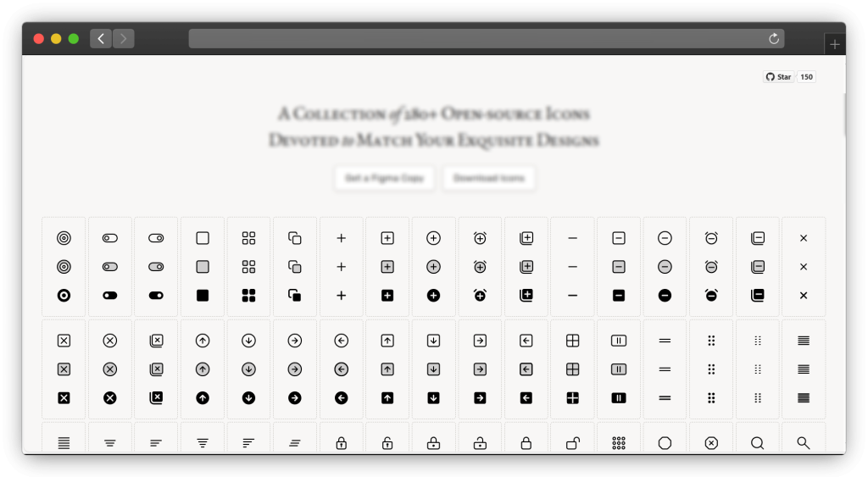Reload the page with the refresh icon
The image size is (868, 477).
click(x=773, y=39)
